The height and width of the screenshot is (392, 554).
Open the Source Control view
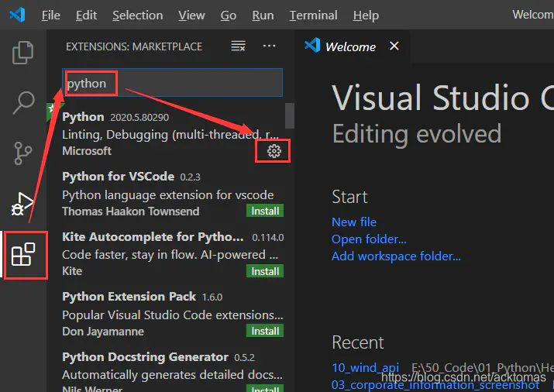tap(23, 153)
